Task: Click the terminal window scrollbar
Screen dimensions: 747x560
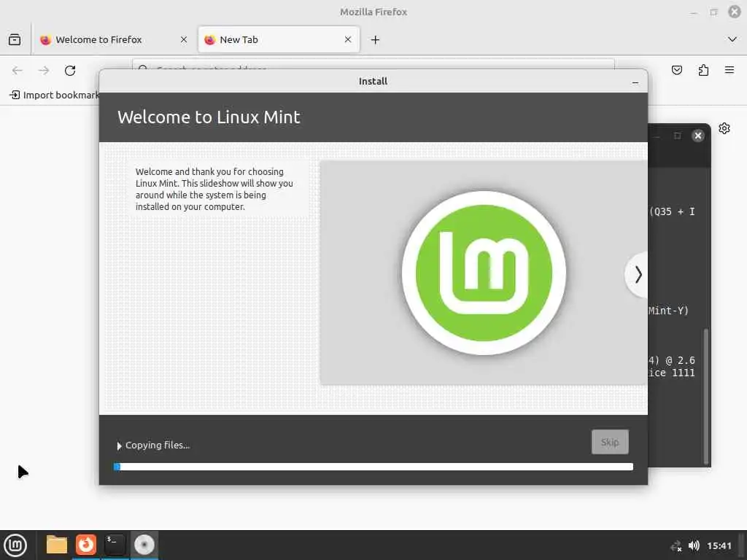Action: point(706,396)
